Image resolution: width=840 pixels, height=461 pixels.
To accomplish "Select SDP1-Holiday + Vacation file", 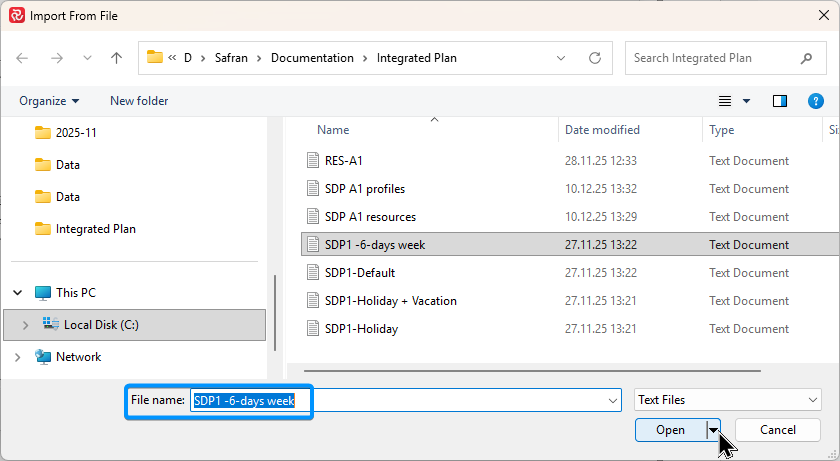I will tap(391, 300).
